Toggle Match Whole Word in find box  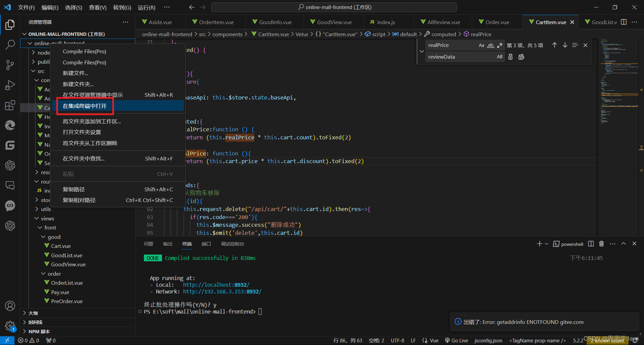490,45
